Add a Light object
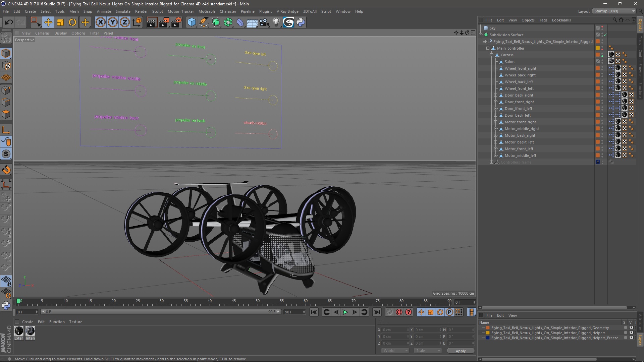The height and width of the screenshot is (362, 644). (x=276, y=22)
